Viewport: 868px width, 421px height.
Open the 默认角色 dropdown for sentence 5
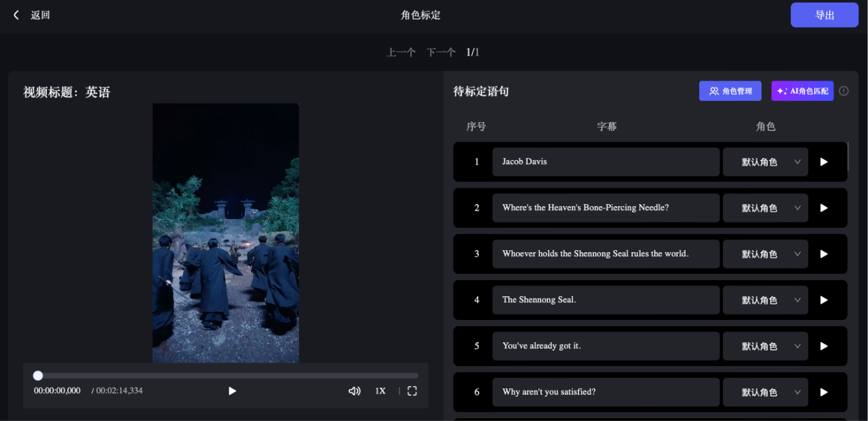(765, 346)
